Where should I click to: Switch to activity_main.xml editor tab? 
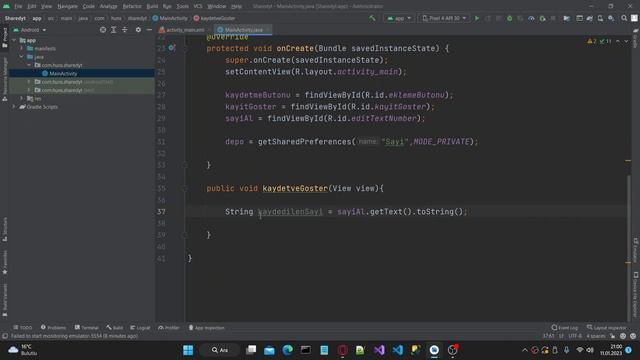[x=184, y=30]
